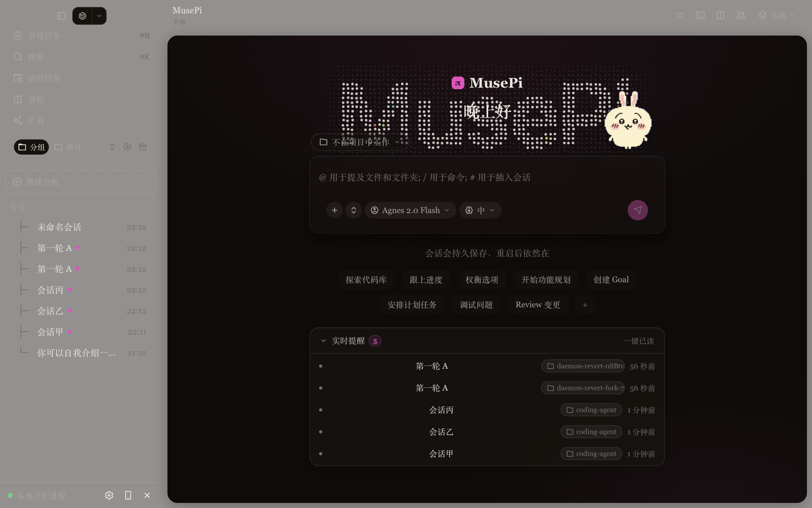
Task: Open 扩展 extensions page
Action: [x=81, y=121]
